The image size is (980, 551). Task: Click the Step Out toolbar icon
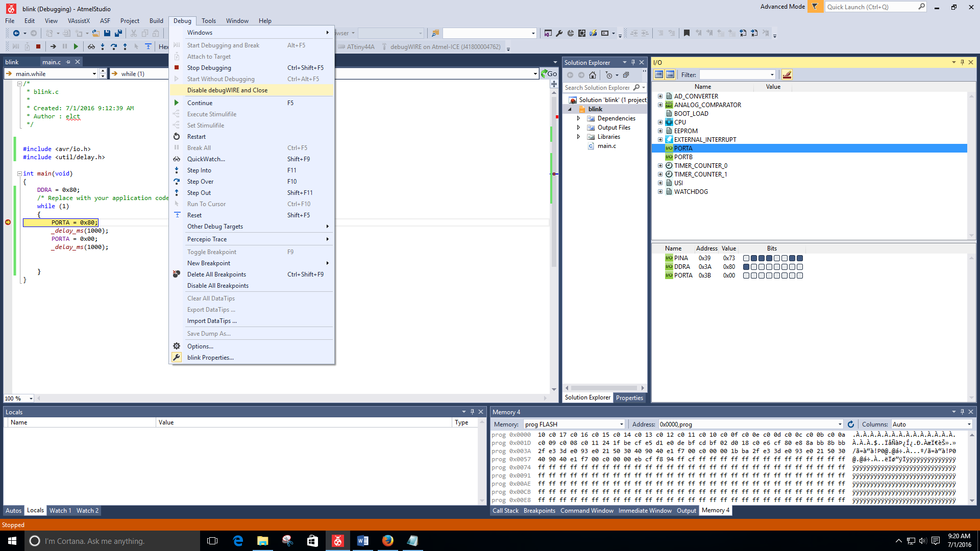125,46
